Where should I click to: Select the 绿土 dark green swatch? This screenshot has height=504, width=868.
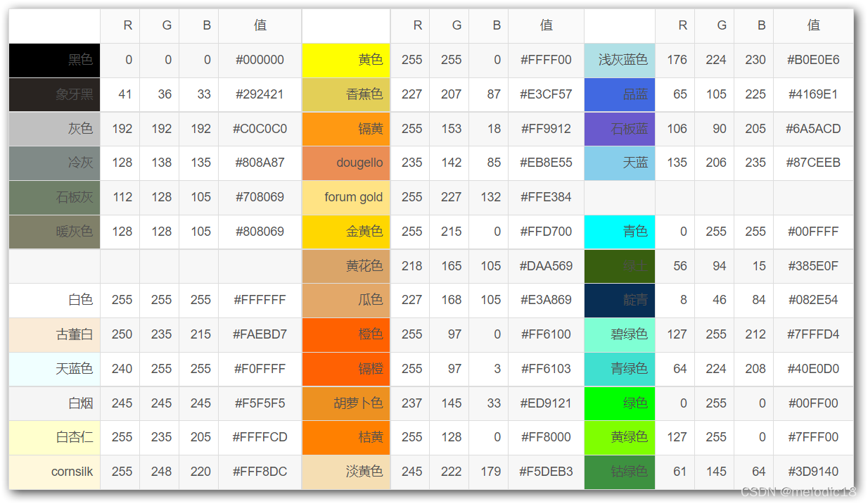point(619,266)
